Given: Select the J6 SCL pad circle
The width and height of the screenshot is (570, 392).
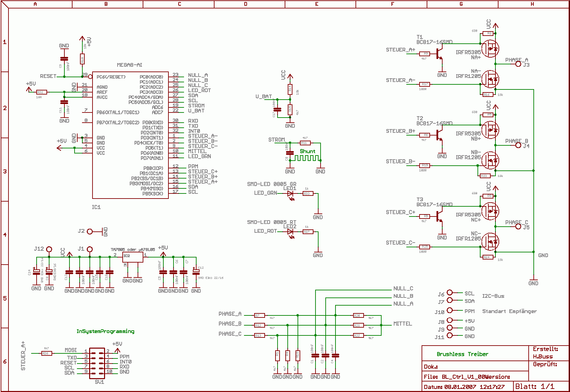Looking at the screenshot, I should [450, 292].
